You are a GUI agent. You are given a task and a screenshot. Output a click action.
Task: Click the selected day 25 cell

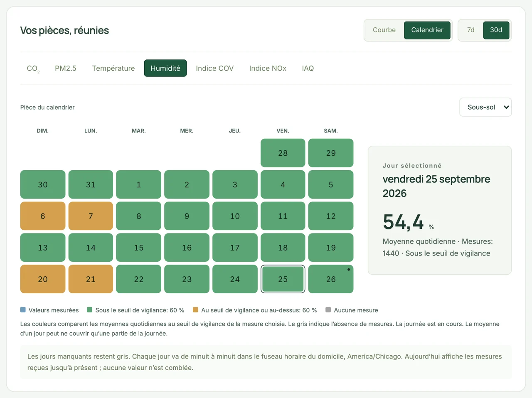283,279
